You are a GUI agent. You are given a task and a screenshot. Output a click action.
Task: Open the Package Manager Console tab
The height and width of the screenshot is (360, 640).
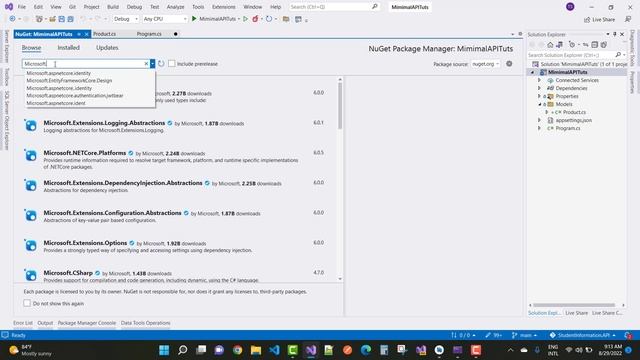pos(87,323)
